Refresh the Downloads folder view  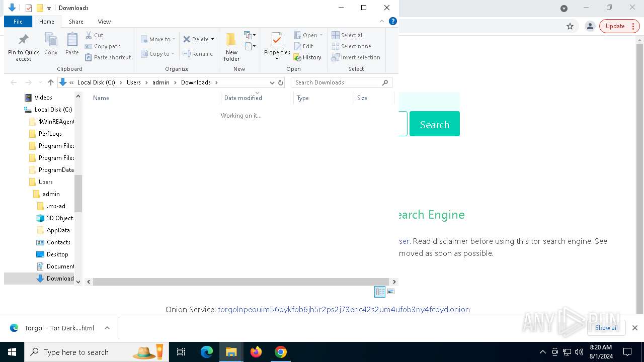(x=281, y=82)
